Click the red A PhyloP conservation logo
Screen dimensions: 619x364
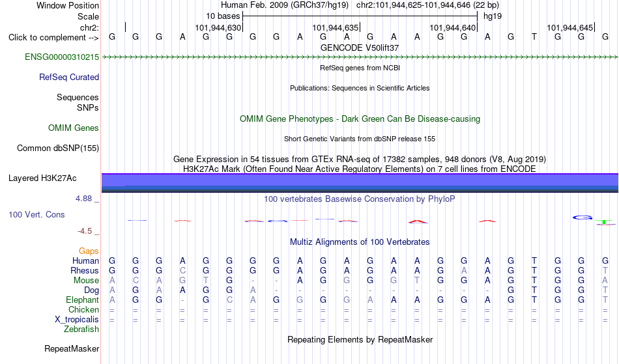coord(418,221)
